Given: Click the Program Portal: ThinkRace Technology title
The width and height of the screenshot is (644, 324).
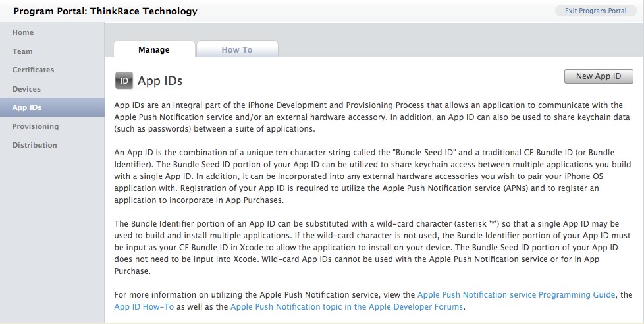Looking at the screenshot, I should pyautogui.click(x=105, y=11).
